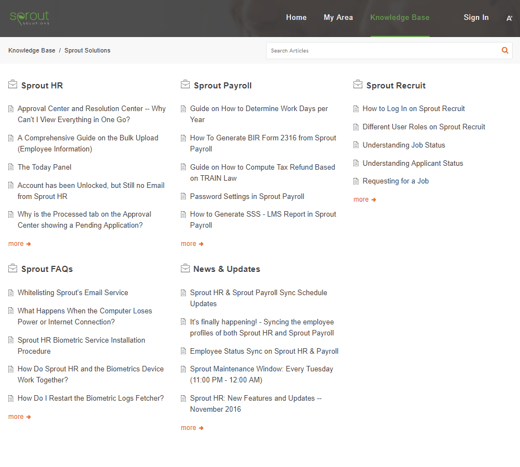
Task: Show more Sprout Payroll articles
Action: [x=192, y=244]
